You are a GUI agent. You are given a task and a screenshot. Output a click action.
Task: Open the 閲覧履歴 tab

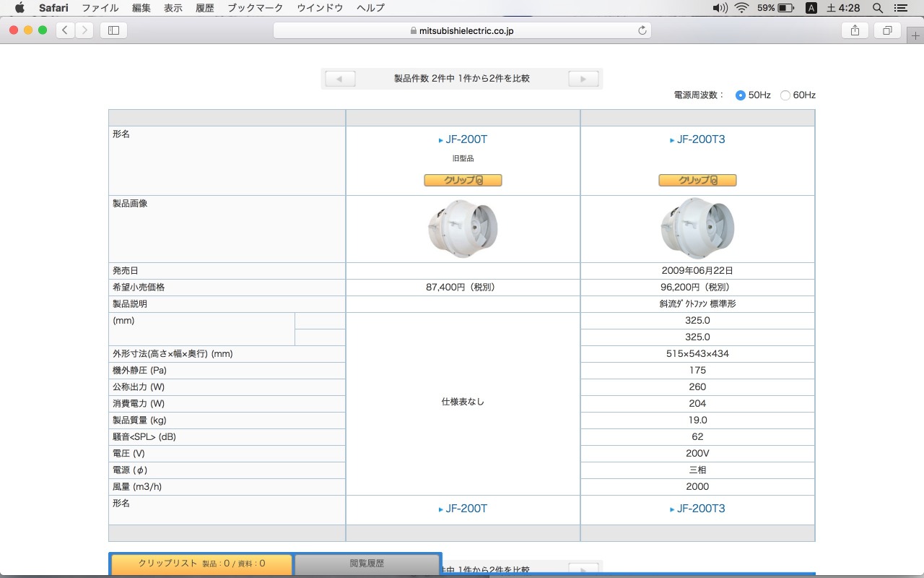point(367,564)
